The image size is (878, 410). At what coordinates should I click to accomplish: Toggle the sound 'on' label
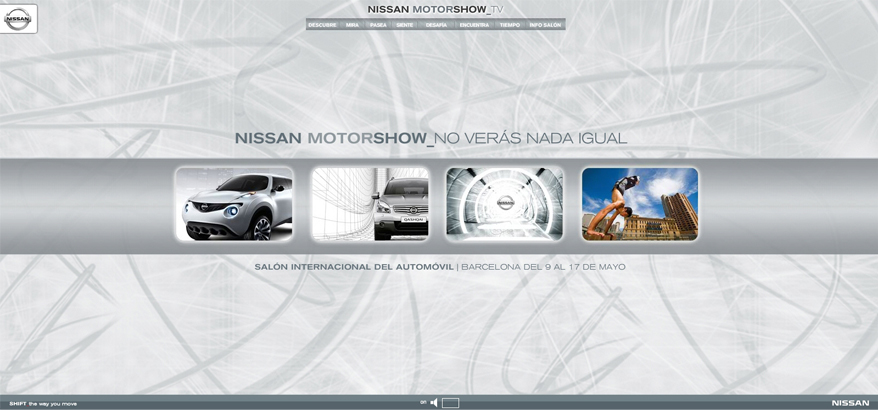click(x=423, y=403)
